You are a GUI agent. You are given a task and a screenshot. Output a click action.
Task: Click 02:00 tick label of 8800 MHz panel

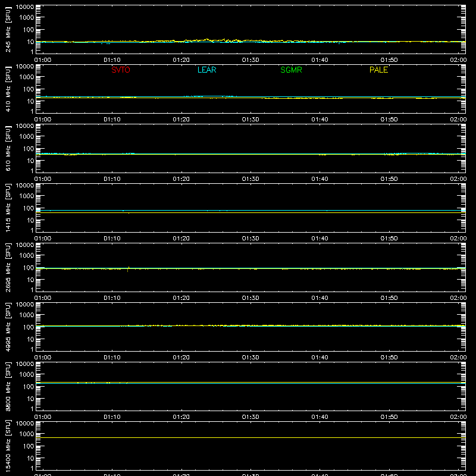point(458,417)
